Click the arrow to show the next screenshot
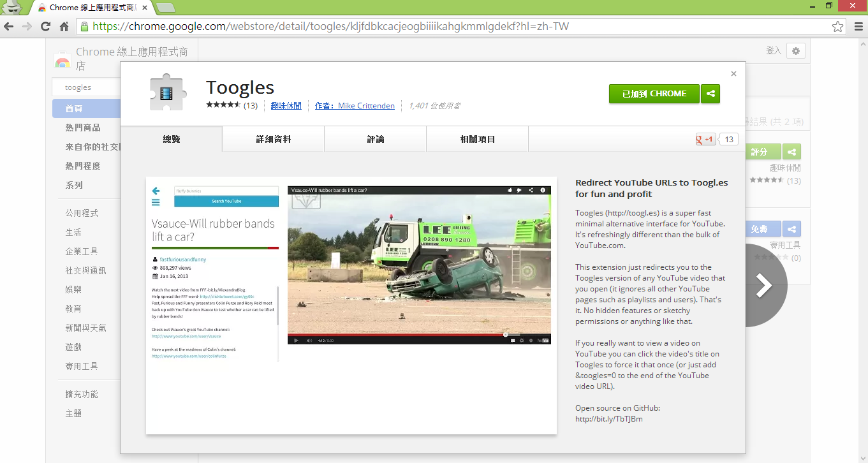 click(765, 285)
